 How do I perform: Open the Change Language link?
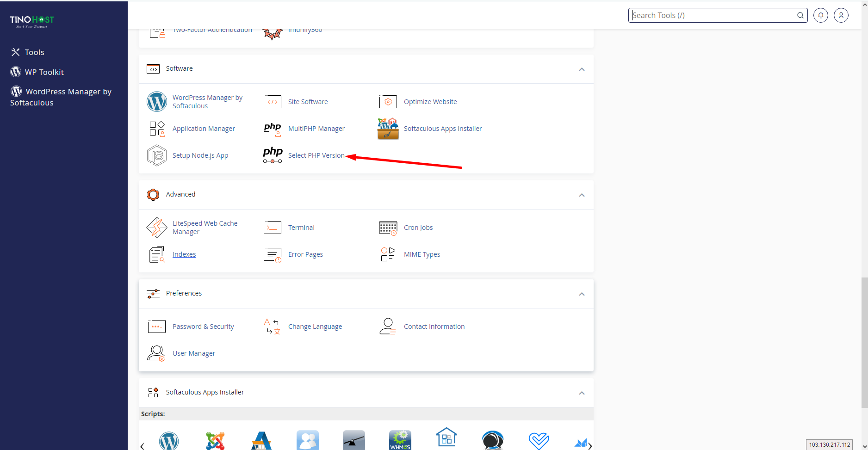315,327
